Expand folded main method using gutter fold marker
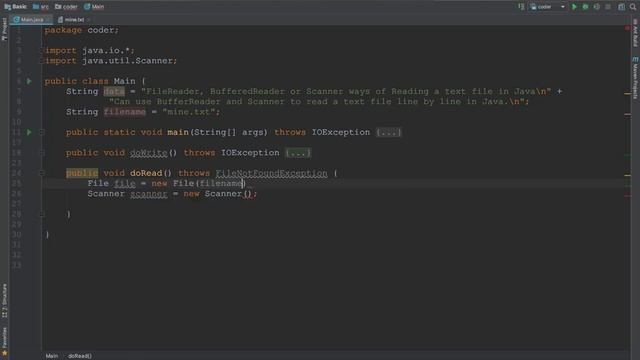 (x=42, y=132)
